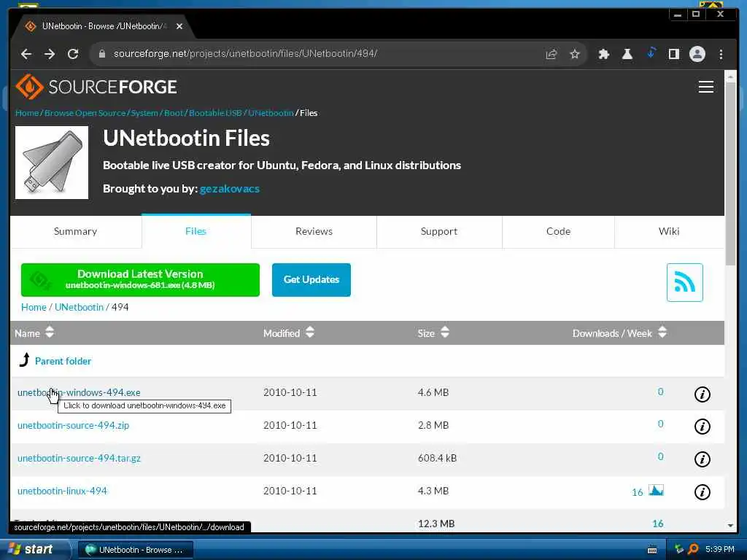Bookmark this page with star icon

(x=575, y=54)
